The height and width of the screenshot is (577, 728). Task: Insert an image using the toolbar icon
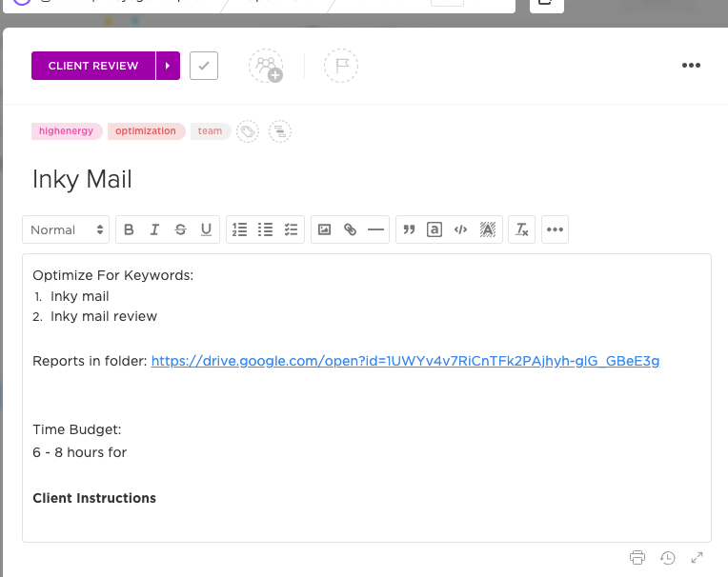pos(324,229)
